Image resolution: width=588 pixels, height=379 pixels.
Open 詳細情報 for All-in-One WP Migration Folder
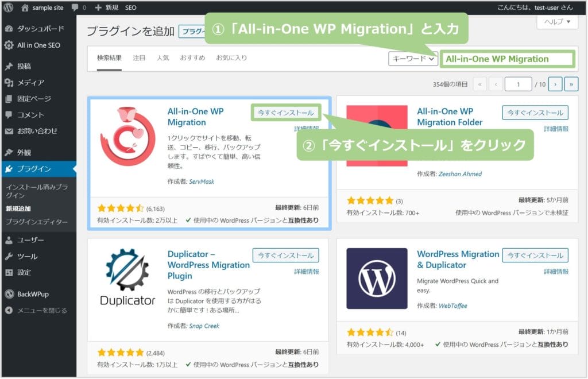coord(556,129)
